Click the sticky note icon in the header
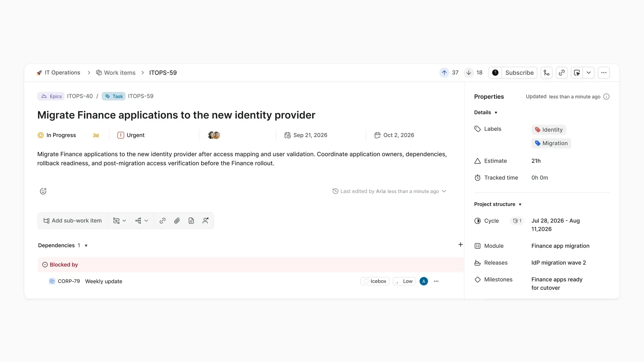The height and width of the screenshot is (362, 644). (577, 73)
